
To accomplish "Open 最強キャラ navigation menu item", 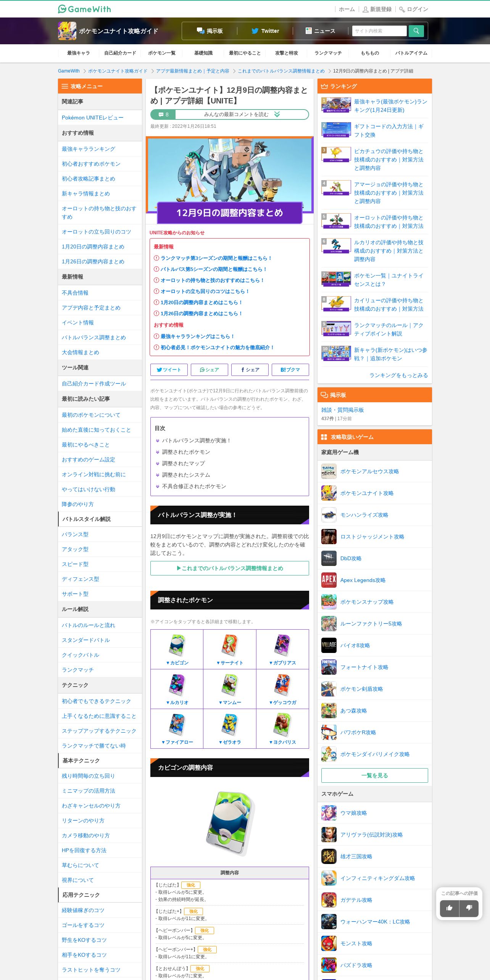I will [79, 53].
